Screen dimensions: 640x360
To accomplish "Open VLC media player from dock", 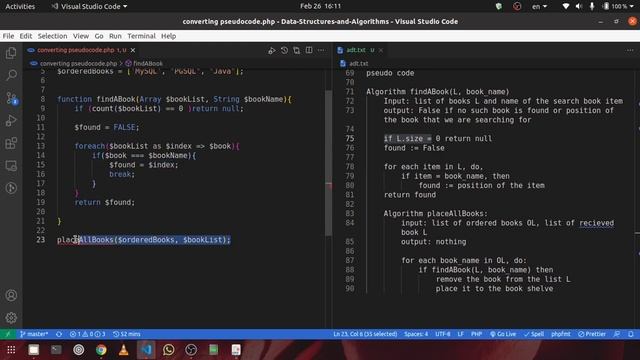I will tap(123, 350).
